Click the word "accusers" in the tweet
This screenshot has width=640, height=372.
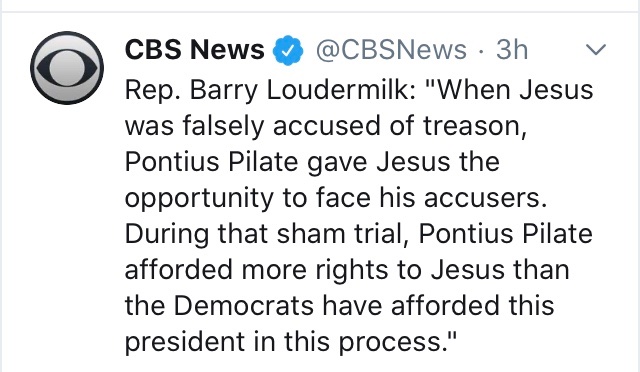pyautogui.click(x=481, y=198)
